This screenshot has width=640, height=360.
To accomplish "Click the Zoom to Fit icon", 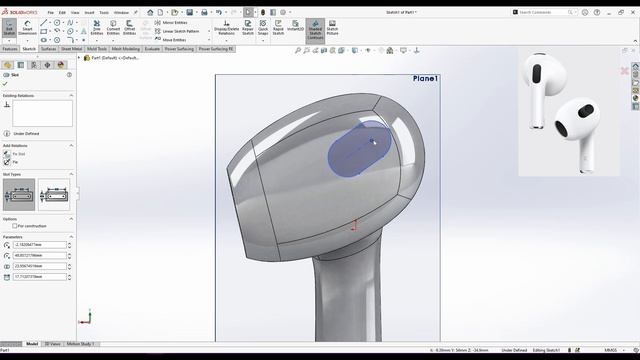I will [298, 51].
